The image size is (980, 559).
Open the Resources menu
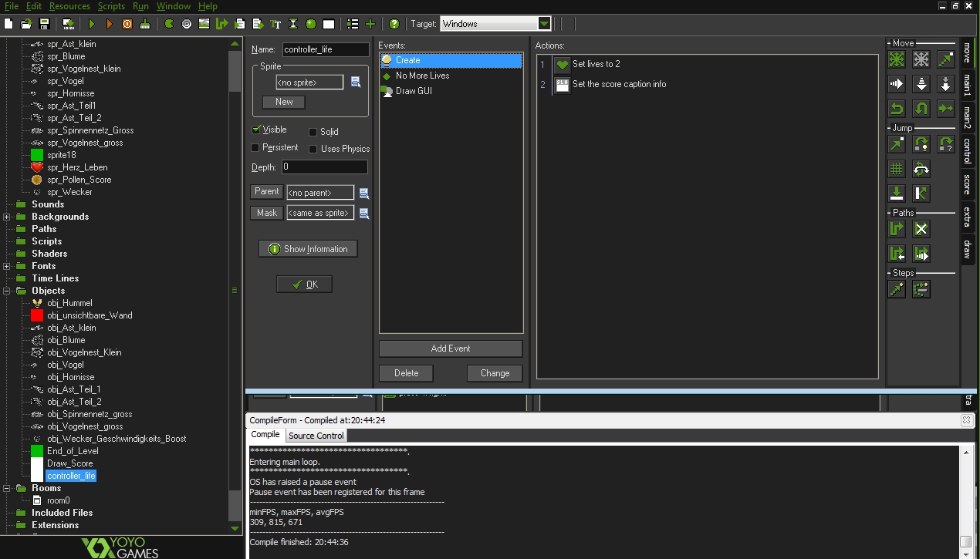[69, 6]
